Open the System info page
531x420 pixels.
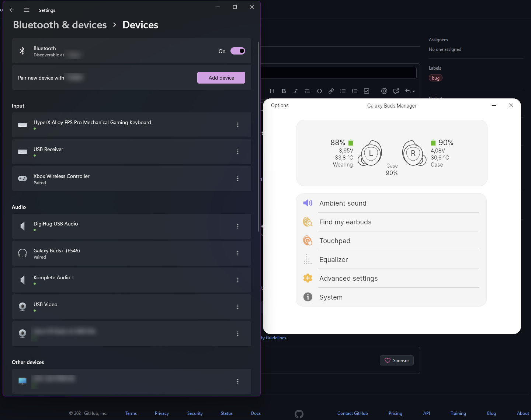(x=391, y=297)
